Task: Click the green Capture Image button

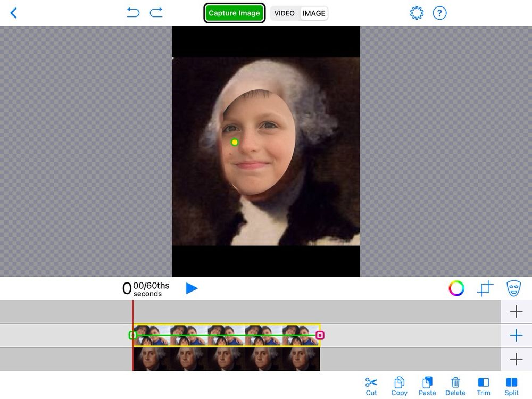Action: pyautogui.click(x=234, y=13)
